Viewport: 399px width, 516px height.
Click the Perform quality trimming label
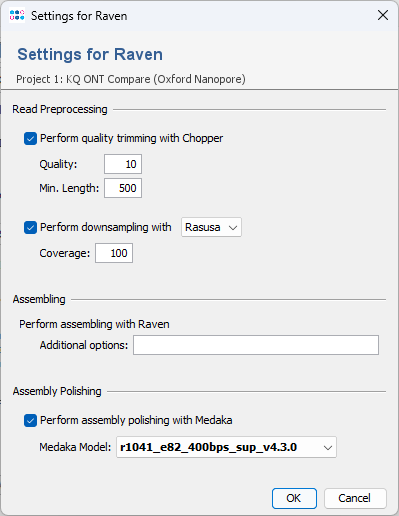tap(132, 138)
